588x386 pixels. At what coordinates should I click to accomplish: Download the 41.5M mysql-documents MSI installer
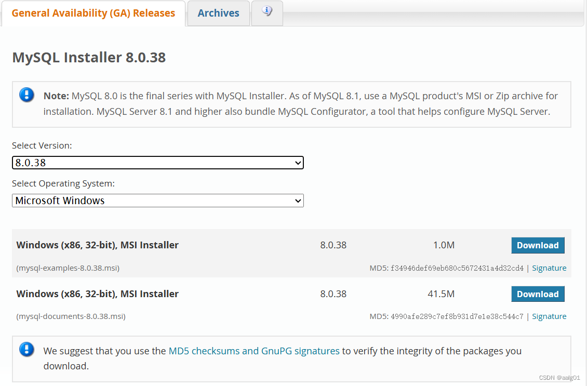click(x=538, y=294)
